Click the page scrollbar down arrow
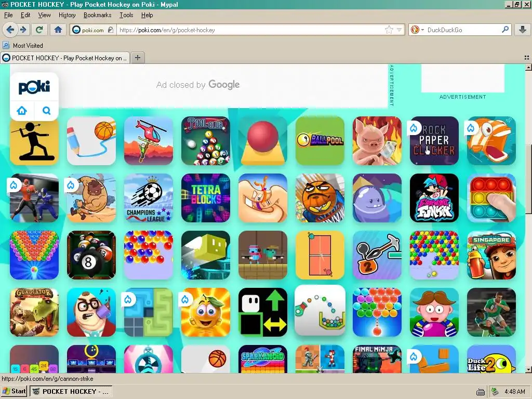The width and height of the screenshot is (532, 399). (x=528, y=369)
